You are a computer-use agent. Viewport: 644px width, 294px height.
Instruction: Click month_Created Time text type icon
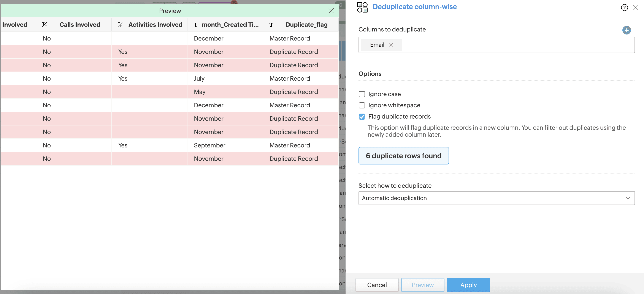pyautogui.click(x=195, y=25)
